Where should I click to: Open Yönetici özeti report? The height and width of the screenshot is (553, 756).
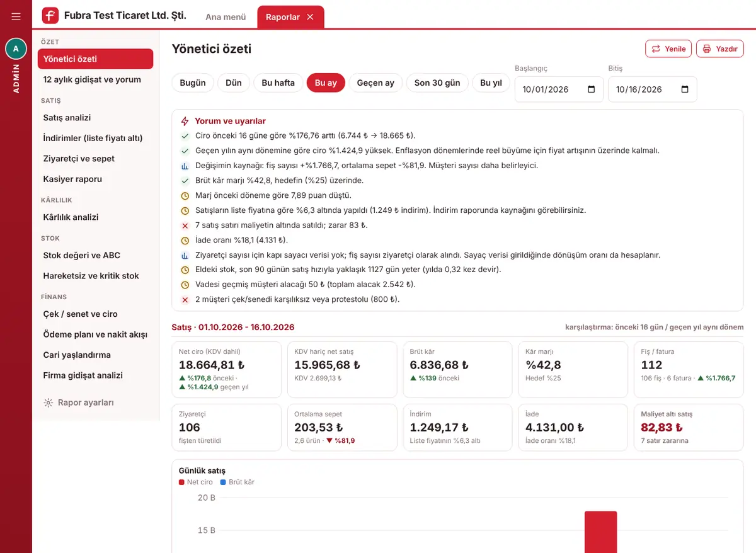95,59
